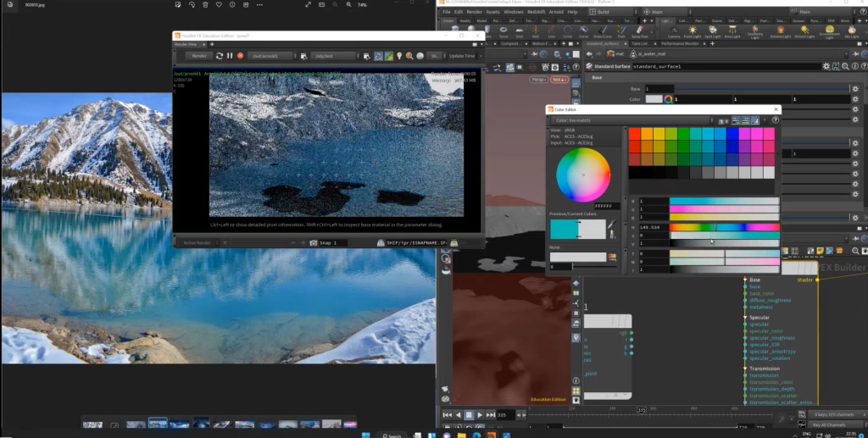The width and height of the screenshot is (868, 438).
Task: Collapse the Transmission shader input group
Action: tap(746, 369)
